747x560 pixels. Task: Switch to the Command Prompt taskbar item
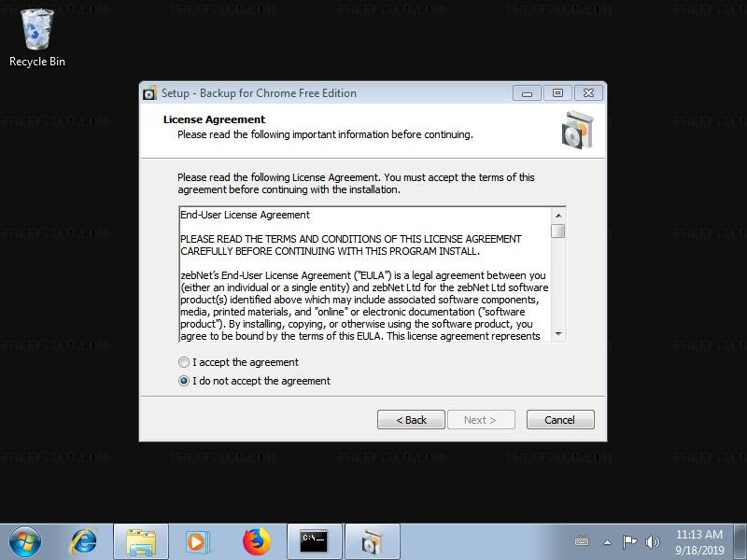pos(315,542)
